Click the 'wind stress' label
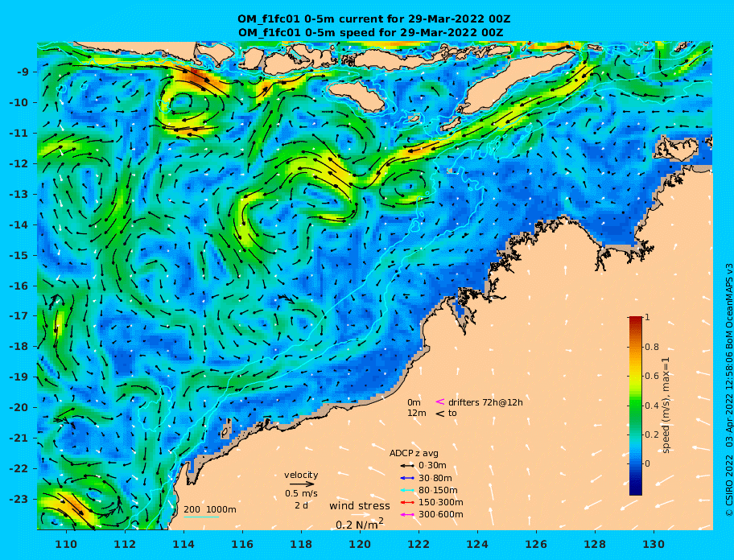This screenshot has height=560, width=734. 360,506
